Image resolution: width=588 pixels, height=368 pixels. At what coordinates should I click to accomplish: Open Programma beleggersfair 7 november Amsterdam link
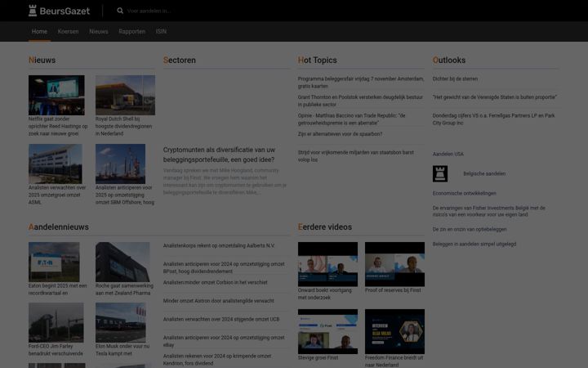tap(361, 83)
